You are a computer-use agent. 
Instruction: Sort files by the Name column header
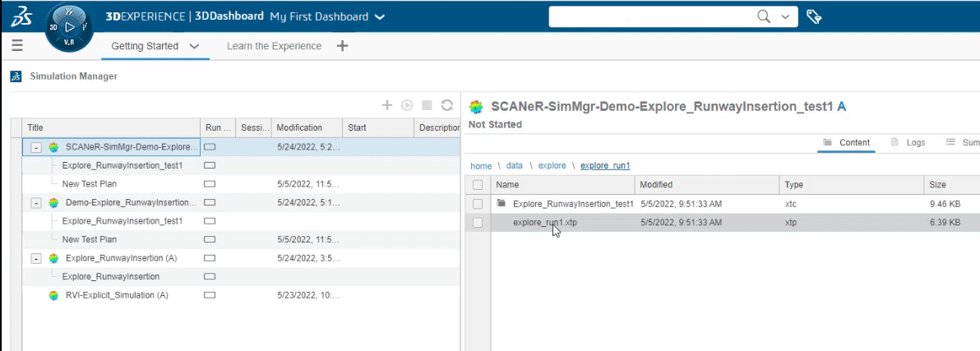pyautogui.click(x=562, y=185)
